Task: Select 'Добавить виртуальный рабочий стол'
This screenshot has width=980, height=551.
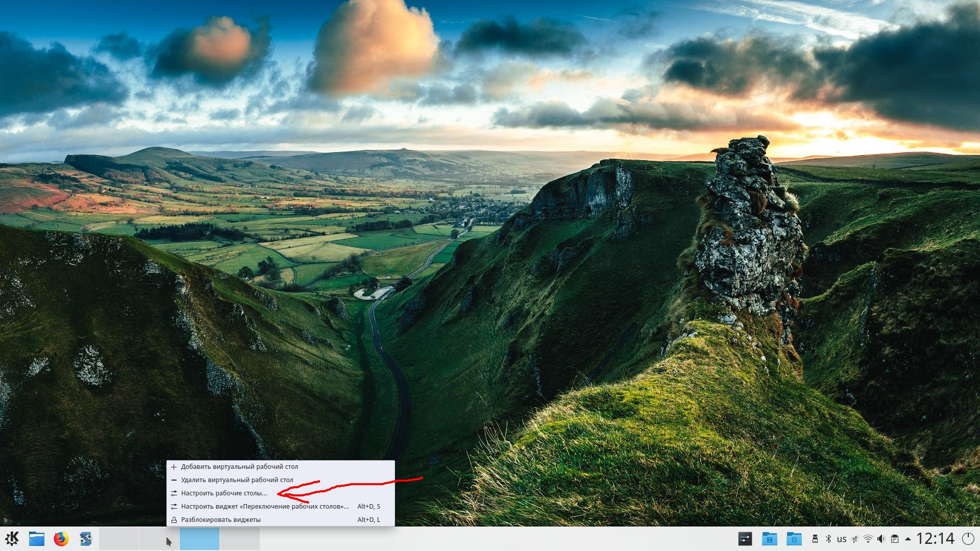Action: tap(239, 467)
